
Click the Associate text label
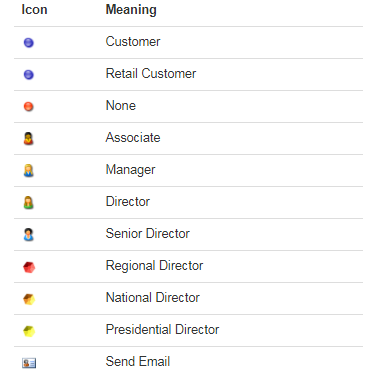coord(133,137)
